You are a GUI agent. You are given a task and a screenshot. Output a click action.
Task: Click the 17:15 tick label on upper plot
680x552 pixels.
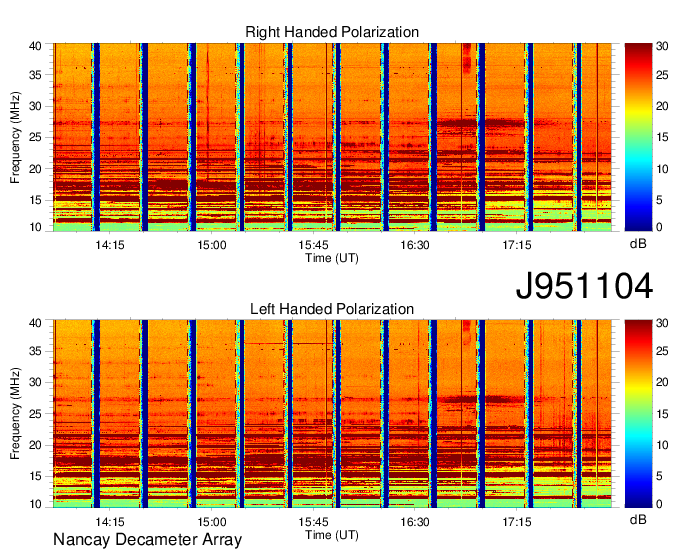(517, 245)
